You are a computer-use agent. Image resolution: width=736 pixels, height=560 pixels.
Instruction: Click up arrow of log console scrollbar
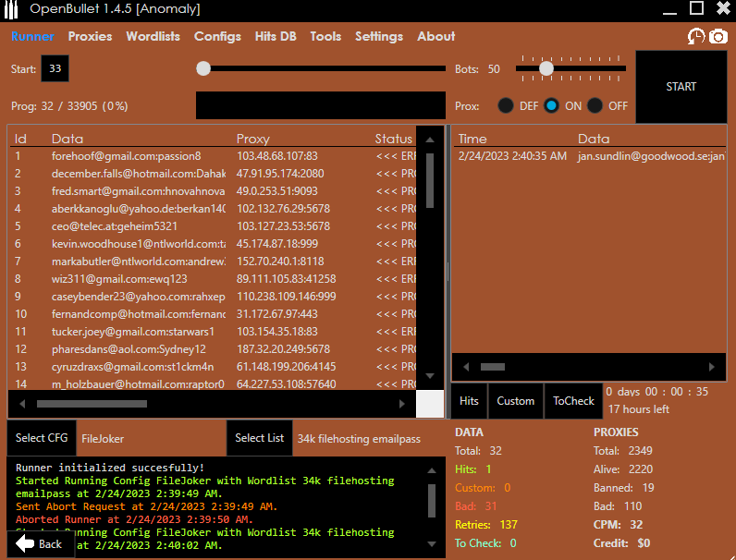tap(432, 470)
